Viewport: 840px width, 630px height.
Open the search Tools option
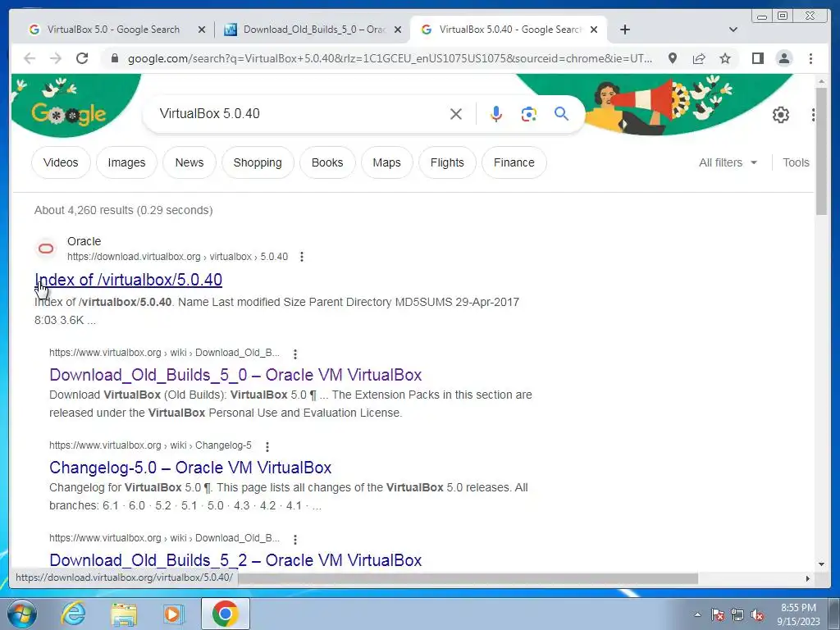tap(796, 162)
